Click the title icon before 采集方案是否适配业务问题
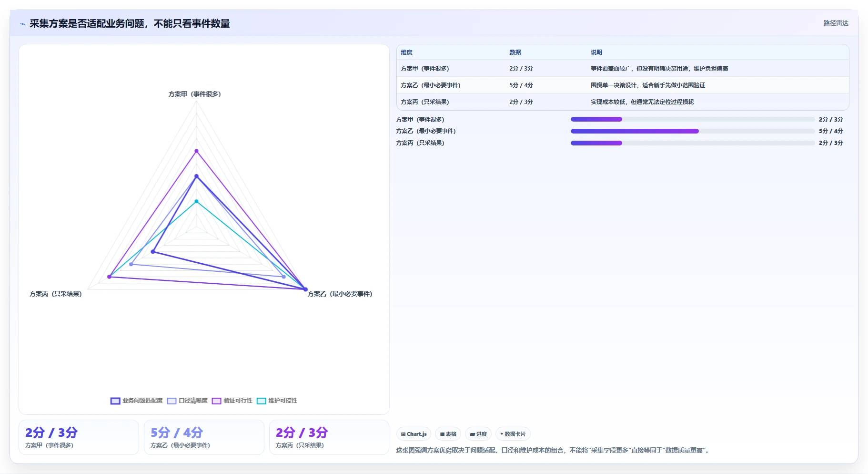 22,24
